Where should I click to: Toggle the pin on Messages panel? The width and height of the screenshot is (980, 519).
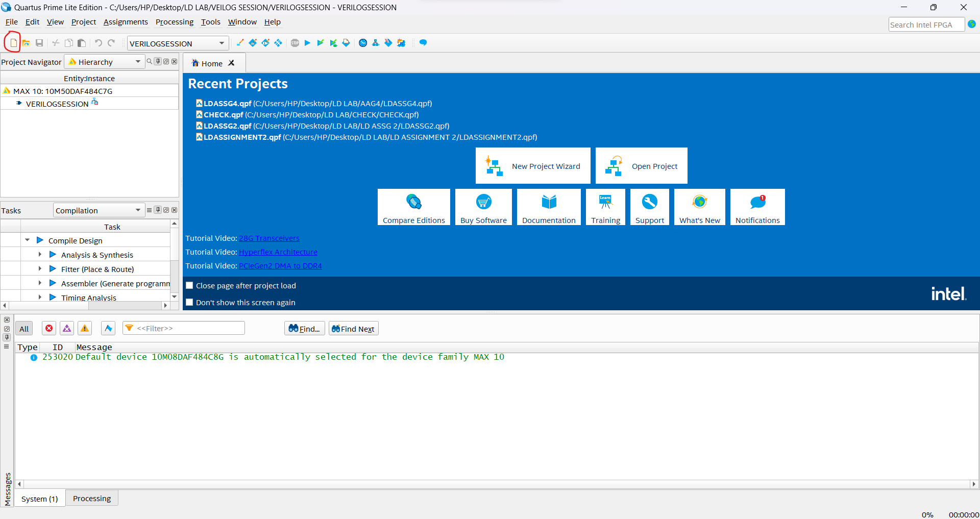click(7, 337)
